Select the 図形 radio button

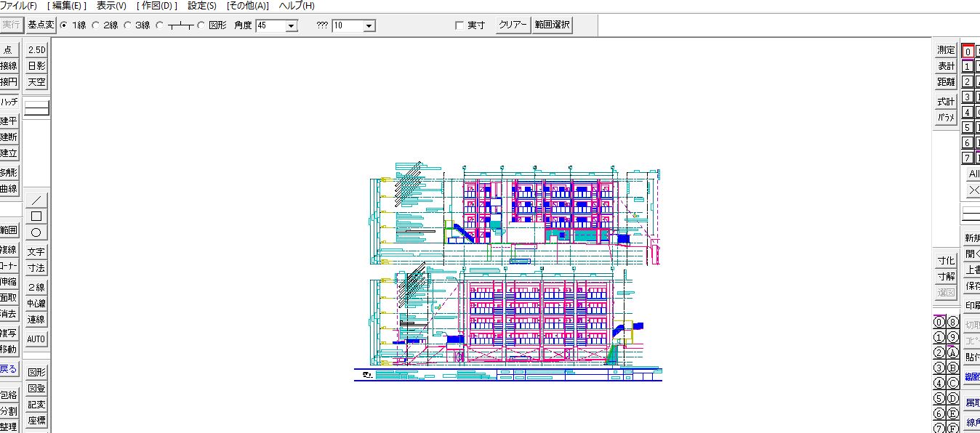click(201, 25)
